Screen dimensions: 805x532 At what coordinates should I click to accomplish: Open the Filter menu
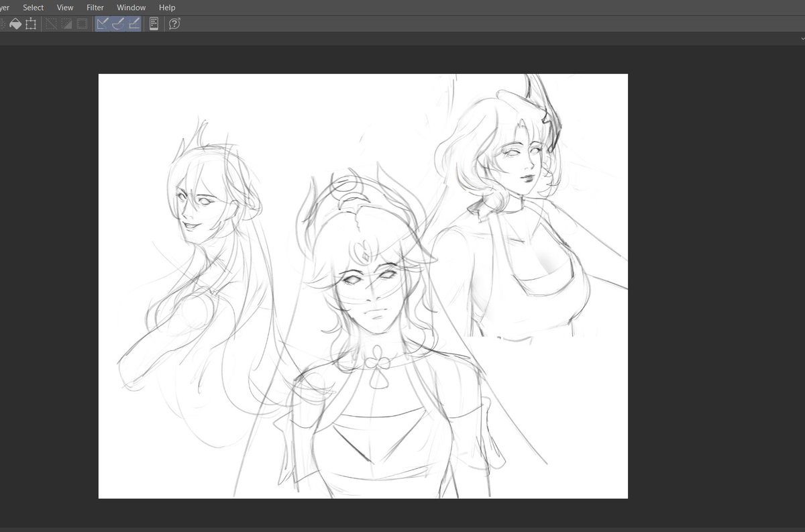pos(95,7)
